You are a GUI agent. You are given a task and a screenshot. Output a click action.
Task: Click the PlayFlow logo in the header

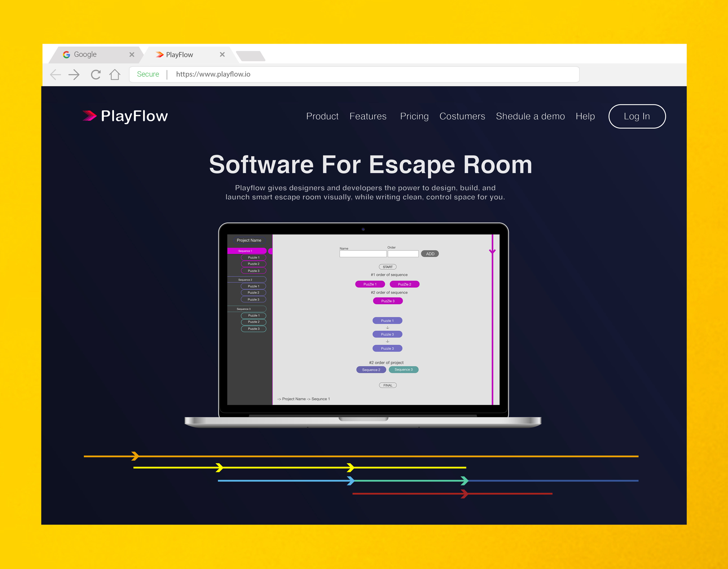pos(125,116)
